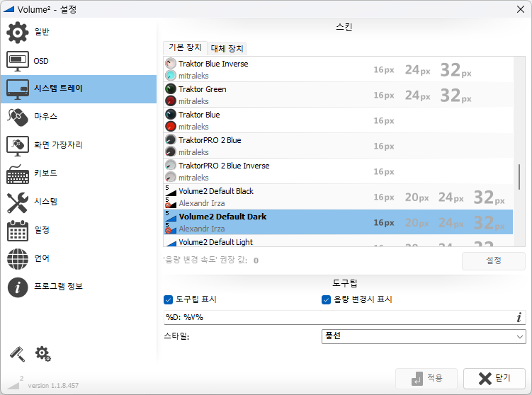Select the 일반 menu label
The image size is (532, 395).
(x=42, y=32)
